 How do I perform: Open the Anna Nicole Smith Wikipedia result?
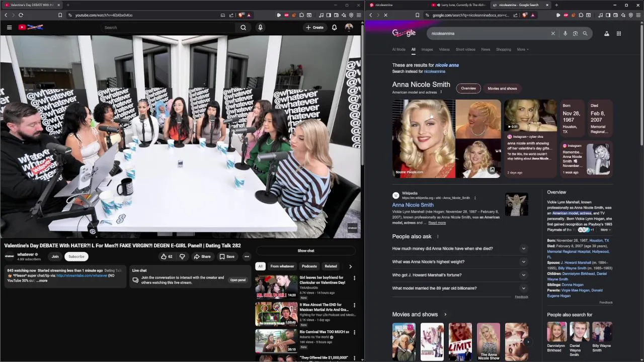pos(413,205)
